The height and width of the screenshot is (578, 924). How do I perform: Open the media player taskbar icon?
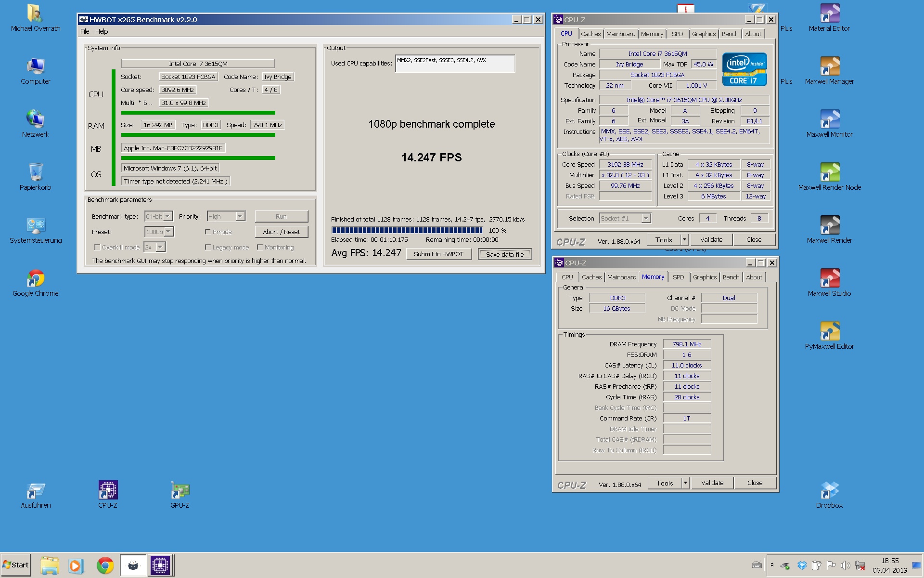(x=76, y=565)
